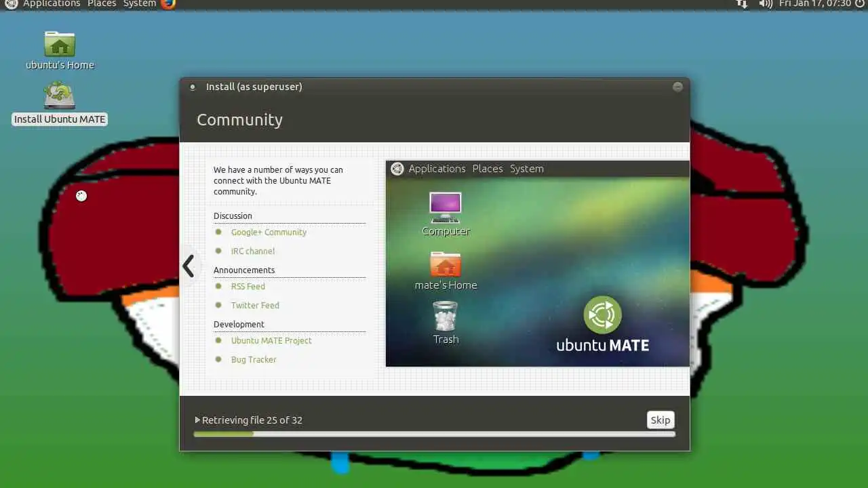
Task: Open the Twitter Feed link
Action: tap(255, 305)
